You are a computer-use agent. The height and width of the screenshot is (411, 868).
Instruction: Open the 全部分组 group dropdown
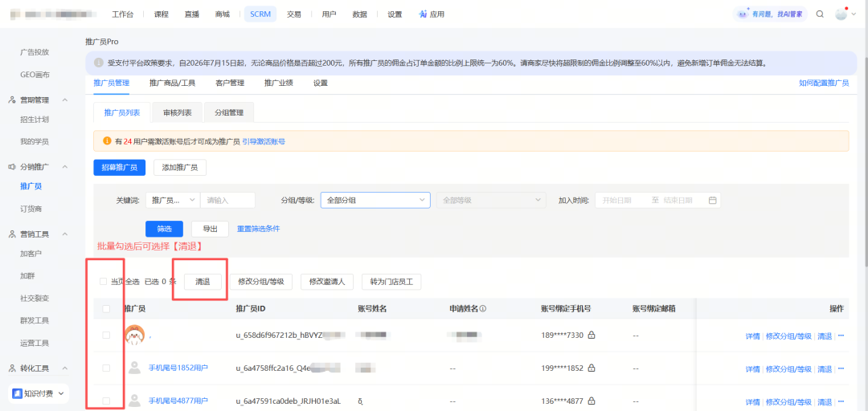[x=375, y=200]
